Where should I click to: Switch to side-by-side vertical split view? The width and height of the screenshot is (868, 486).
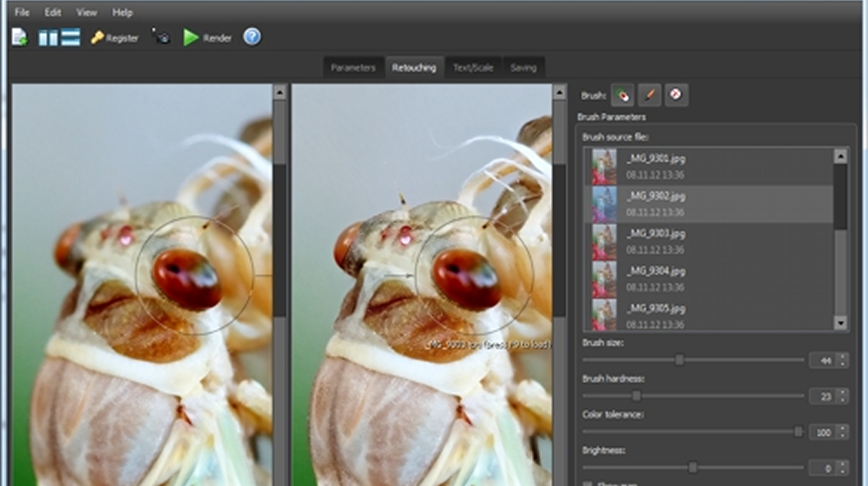point(48,37)
